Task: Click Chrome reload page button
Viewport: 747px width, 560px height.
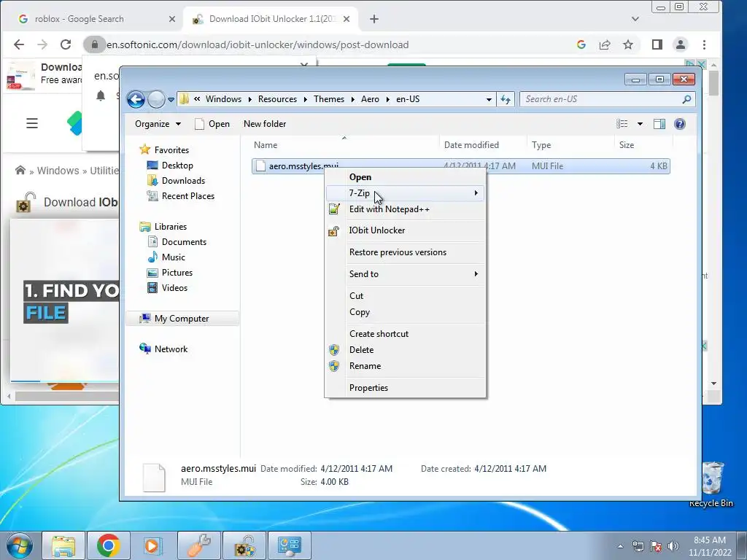Action: point(65,44)
